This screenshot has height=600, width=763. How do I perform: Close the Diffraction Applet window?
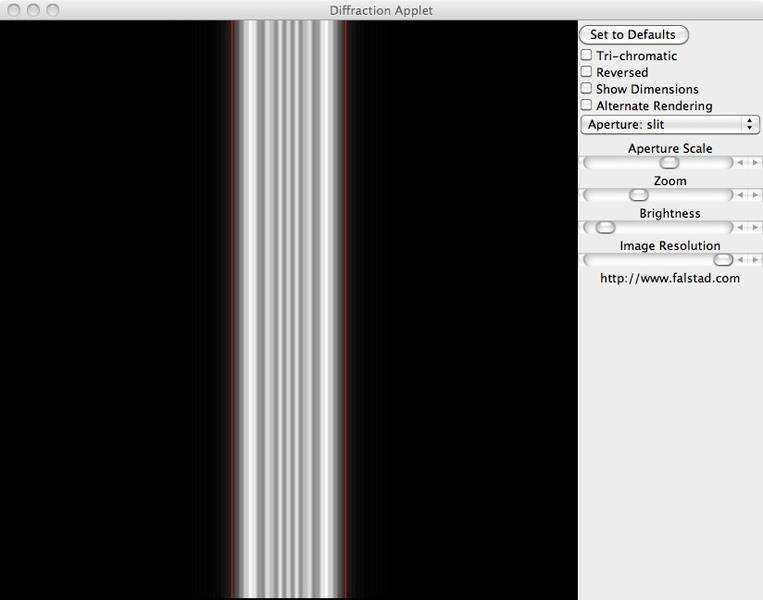(14, 10)
